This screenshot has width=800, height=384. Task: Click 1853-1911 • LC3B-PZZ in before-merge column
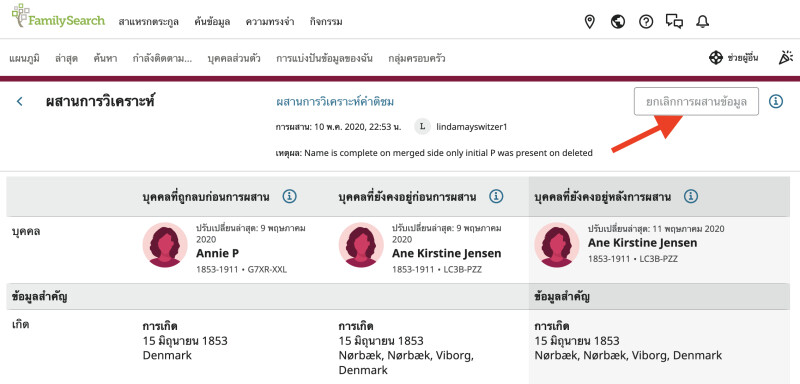pyautogui.click(x=437, y=270)
